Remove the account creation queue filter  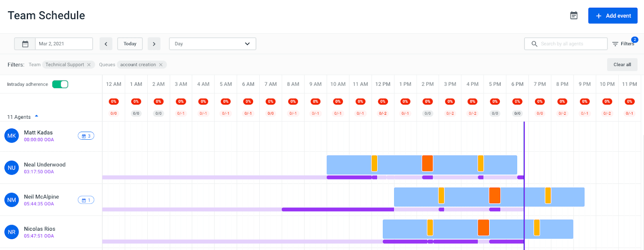[161, 65]
